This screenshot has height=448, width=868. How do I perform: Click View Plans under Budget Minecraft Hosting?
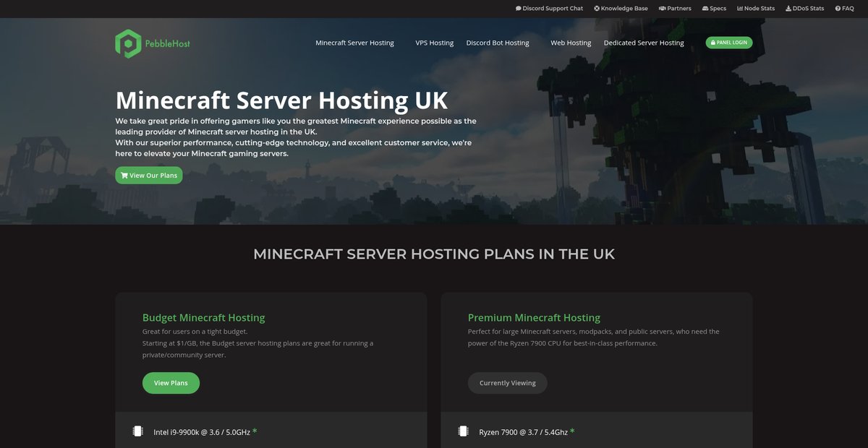(x=171, y=383)
